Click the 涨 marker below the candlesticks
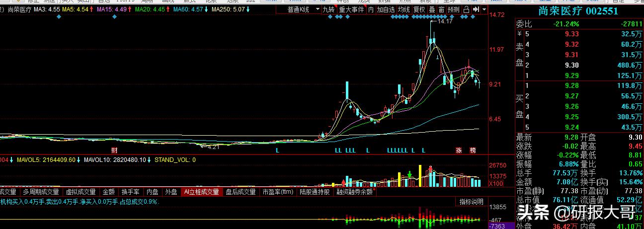Viewport: 644px width, 229px height. [x=459, y=150]
